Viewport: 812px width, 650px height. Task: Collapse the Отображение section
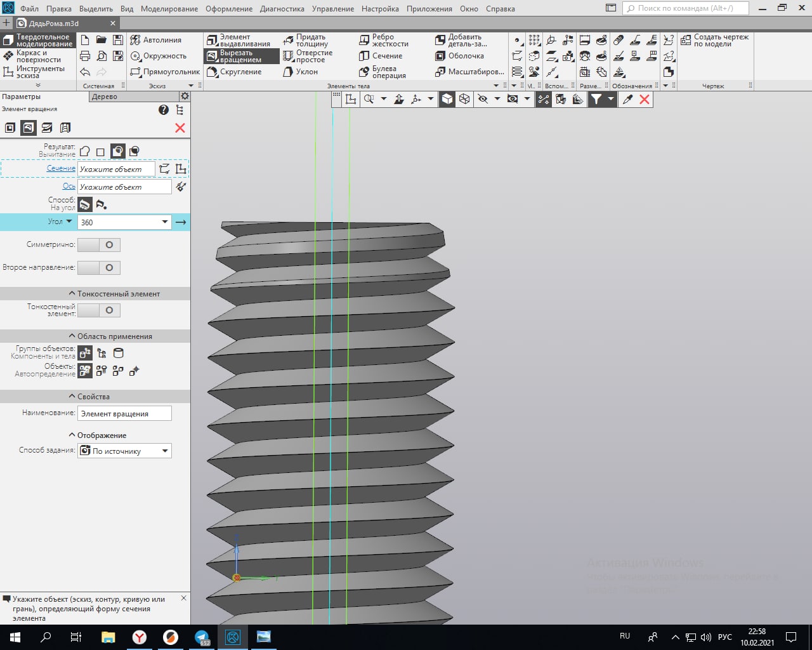[x=72, y=435]
